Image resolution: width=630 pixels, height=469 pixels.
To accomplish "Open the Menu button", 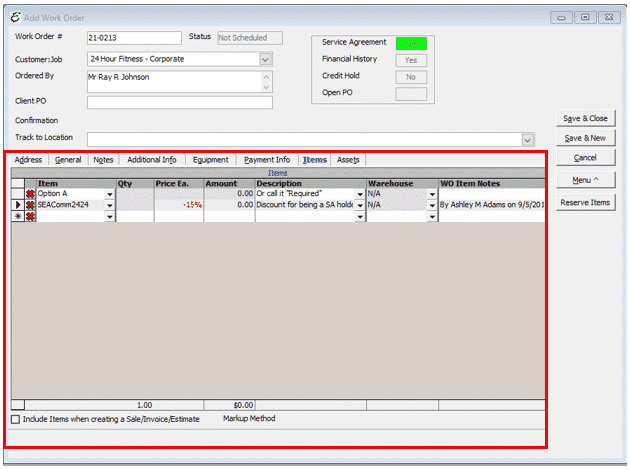I will 585,180.
